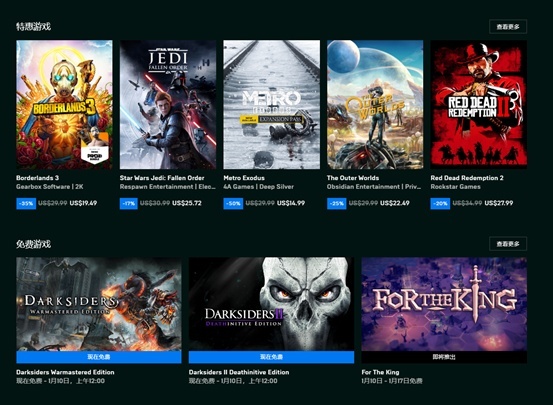
Task: Open the For The King banner
Action: [x=444, y=304]
